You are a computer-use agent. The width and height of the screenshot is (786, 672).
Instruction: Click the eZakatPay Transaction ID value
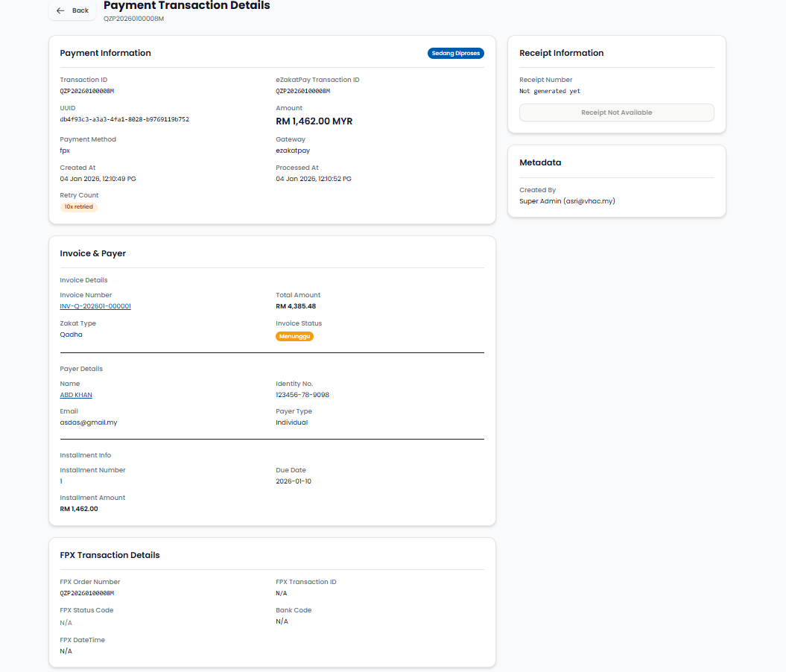pos(302,91)
